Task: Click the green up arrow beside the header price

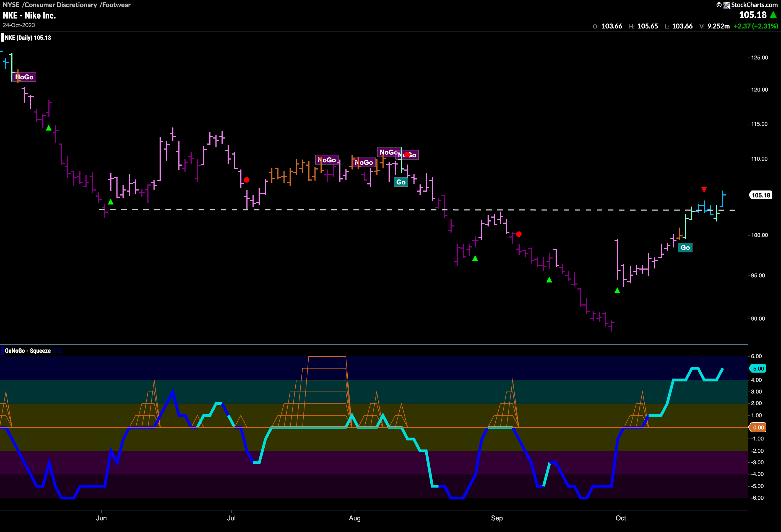Action: pos(773,14)
